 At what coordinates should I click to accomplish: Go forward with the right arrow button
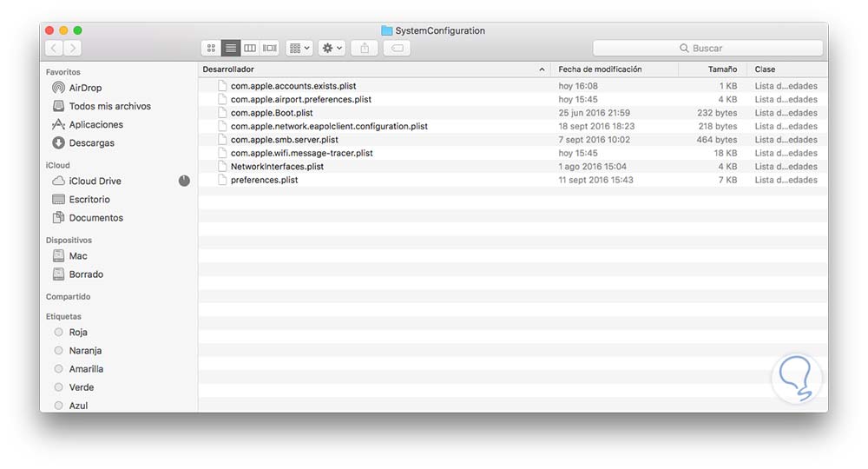[x=73, y=48]
